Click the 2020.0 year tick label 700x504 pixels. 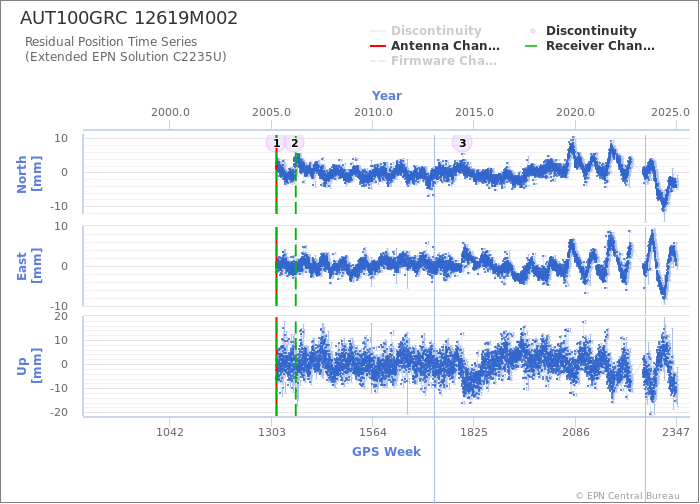[x=575, y=112]
